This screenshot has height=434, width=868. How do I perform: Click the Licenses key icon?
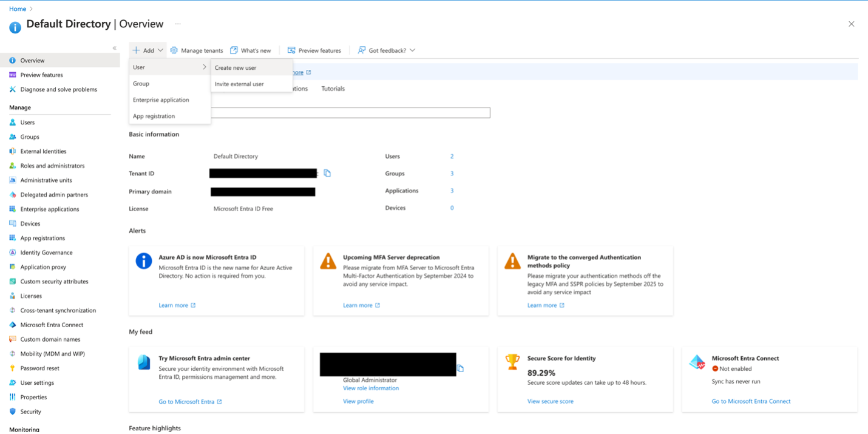[13, 296]
